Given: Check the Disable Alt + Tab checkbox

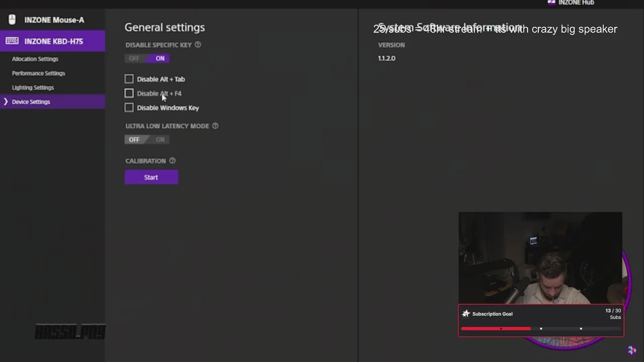Looking at the screenshot, I should pos(129,79).
